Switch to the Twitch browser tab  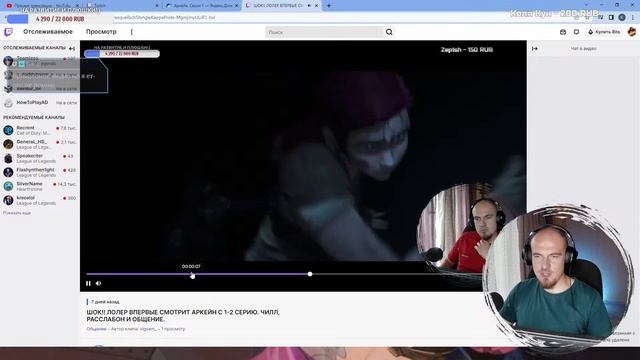point(122,5)
